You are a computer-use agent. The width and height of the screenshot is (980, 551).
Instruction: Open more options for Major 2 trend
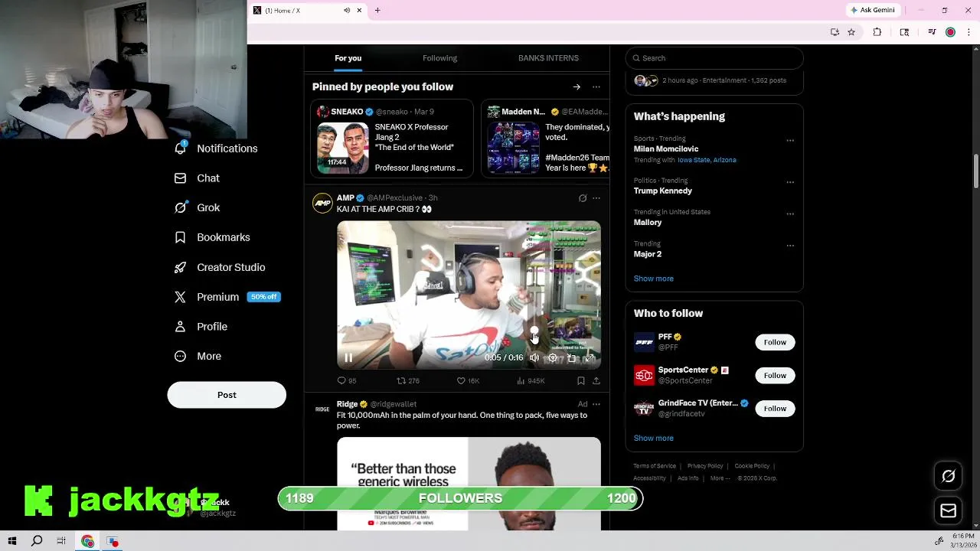[790, 246]
